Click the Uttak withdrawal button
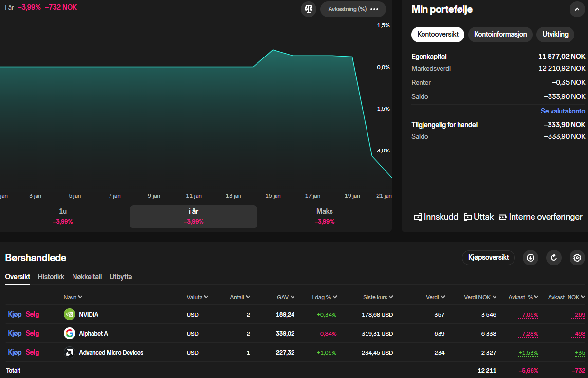 (x=479, y=217)
